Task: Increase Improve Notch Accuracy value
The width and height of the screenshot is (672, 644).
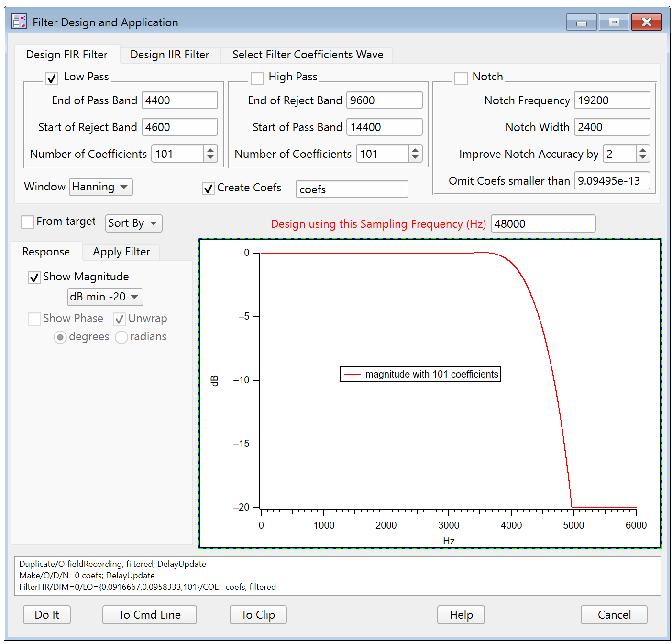Action: click(x=643, y=150)
